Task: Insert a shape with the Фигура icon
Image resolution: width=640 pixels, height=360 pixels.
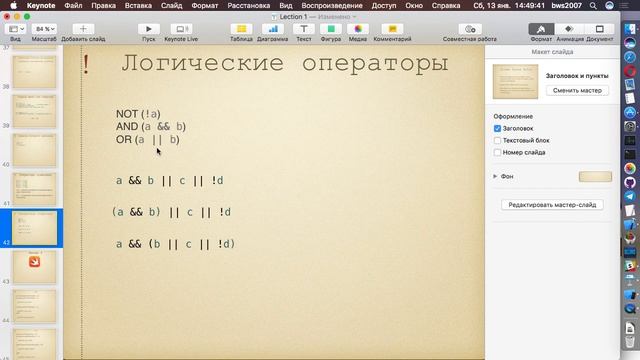Action: pos(331,29)
